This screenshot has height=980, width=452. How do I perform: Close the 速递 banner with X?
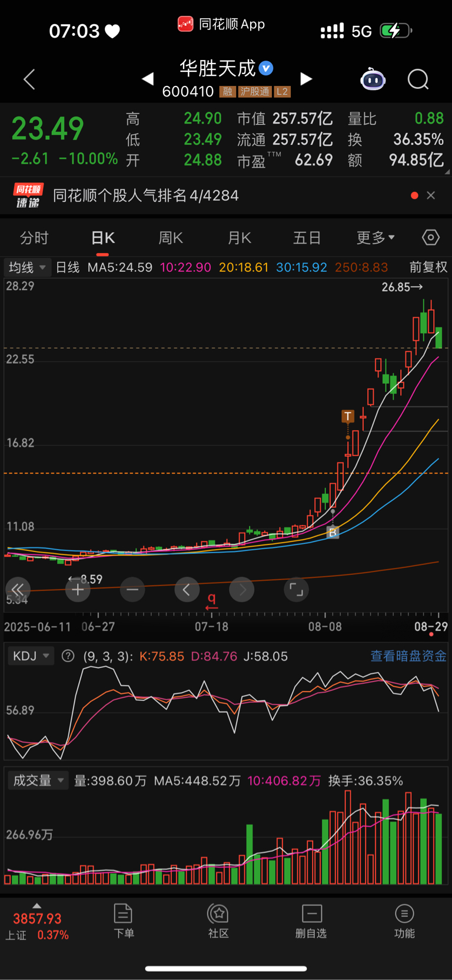(431, 195)
